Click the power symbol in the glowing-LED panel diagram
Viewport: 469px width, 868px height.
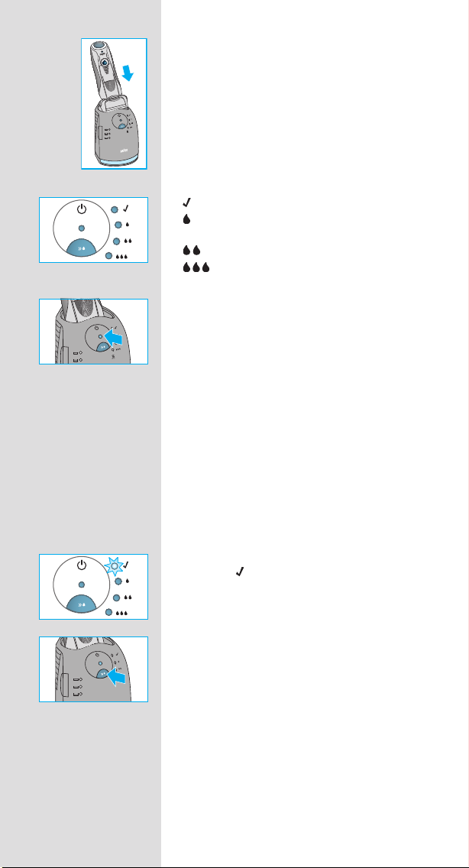[x=82, y=565]
